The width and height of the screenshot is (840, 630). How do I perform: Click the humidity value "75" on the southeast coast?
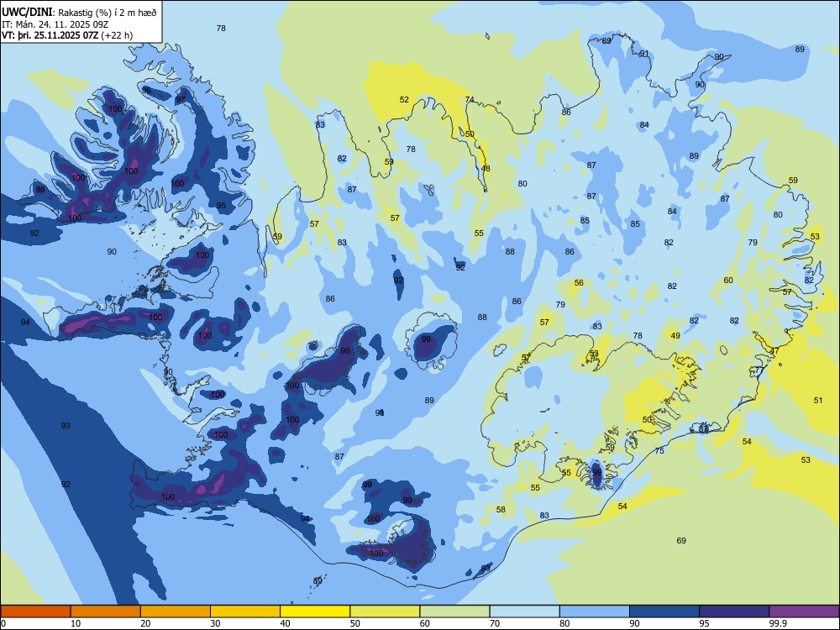[x=659, y=451]
